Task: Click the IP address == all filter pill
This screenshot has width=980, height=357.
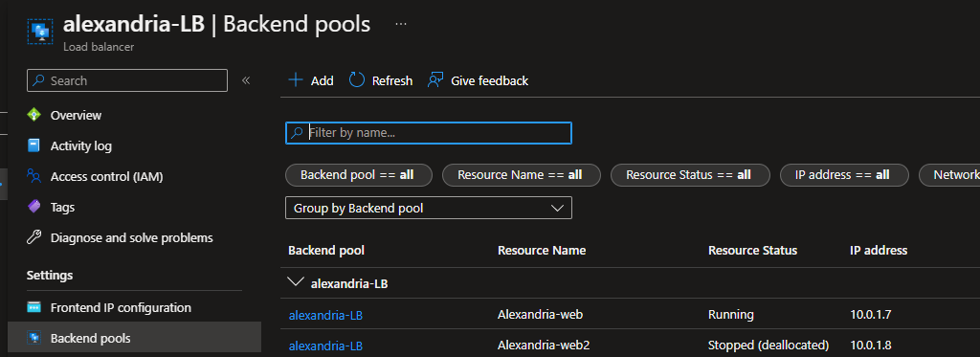Action: [x=844, y=175]
